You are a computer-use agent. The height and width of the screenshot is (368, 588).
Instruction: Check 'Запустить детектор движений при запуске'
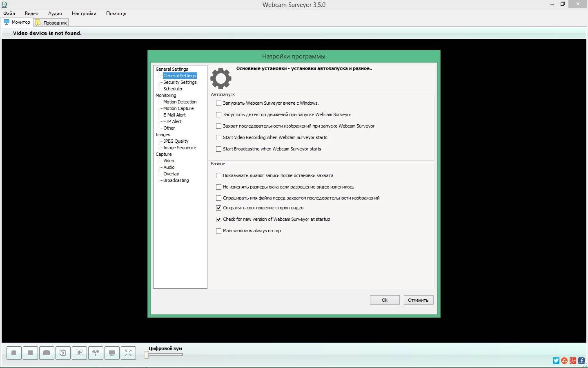218,115
